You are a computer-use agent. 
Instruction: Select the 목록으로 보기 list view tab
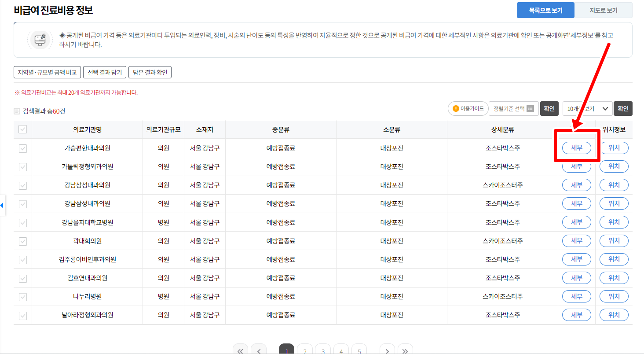click(x=545, y=10)
